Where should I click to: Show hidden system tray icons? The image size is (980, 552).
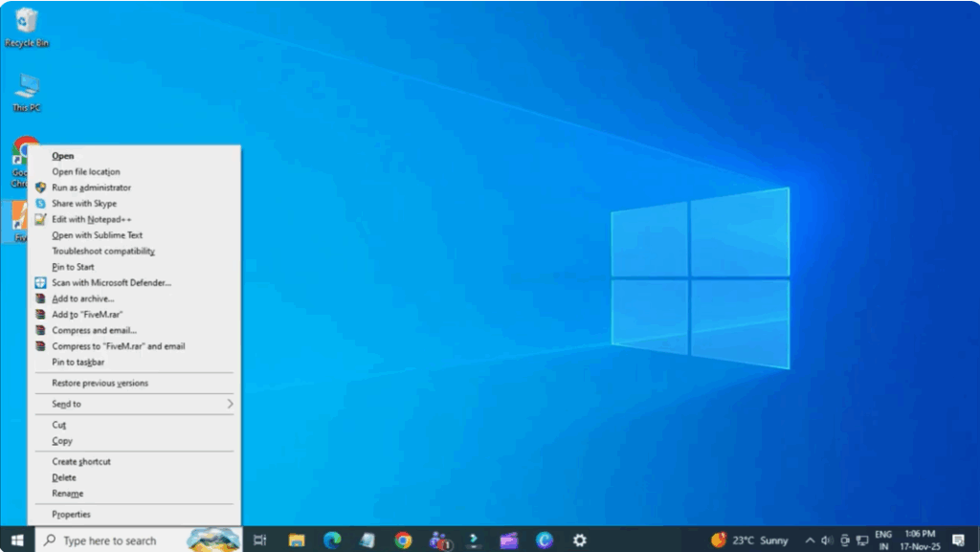[x=810, y=541]
